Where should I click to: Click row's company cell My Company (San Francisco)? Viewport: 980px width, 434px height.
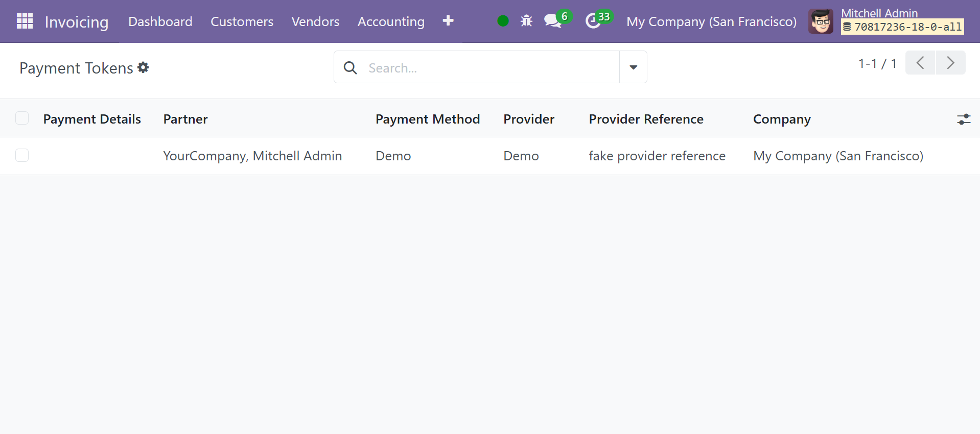tap(838, 156)
